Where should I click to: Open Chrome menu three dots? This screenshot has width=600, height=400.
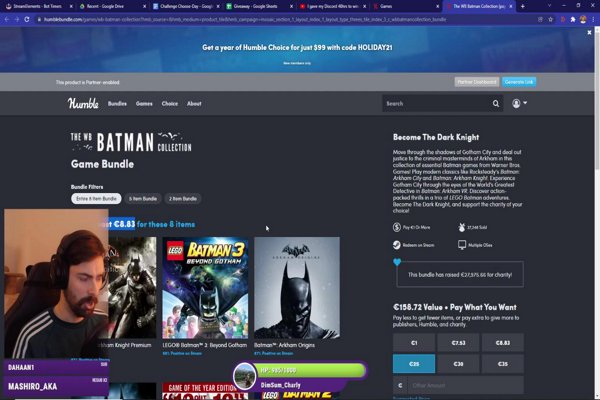[x=593, y=19]
